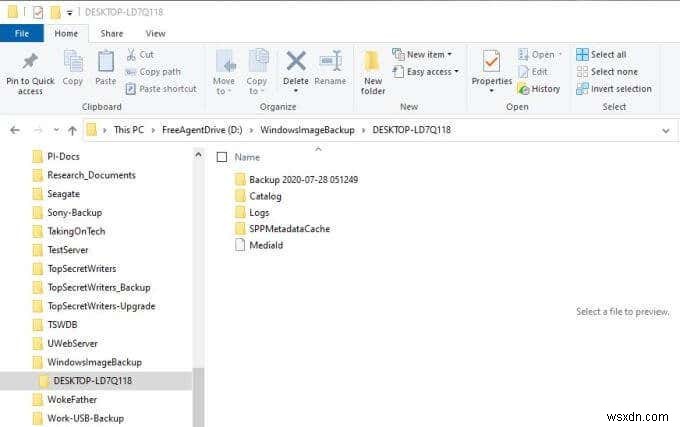Expand the address bar history dropdown
Screen dimensions: 680x427
(x=666, y=130)
